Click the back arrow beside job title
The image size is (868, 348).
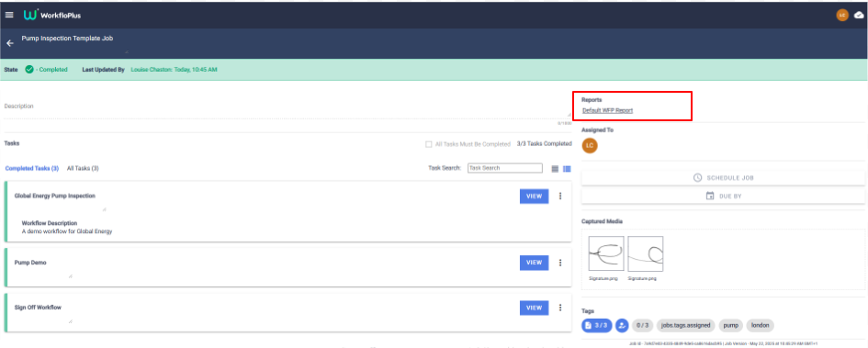pos(10,43)
